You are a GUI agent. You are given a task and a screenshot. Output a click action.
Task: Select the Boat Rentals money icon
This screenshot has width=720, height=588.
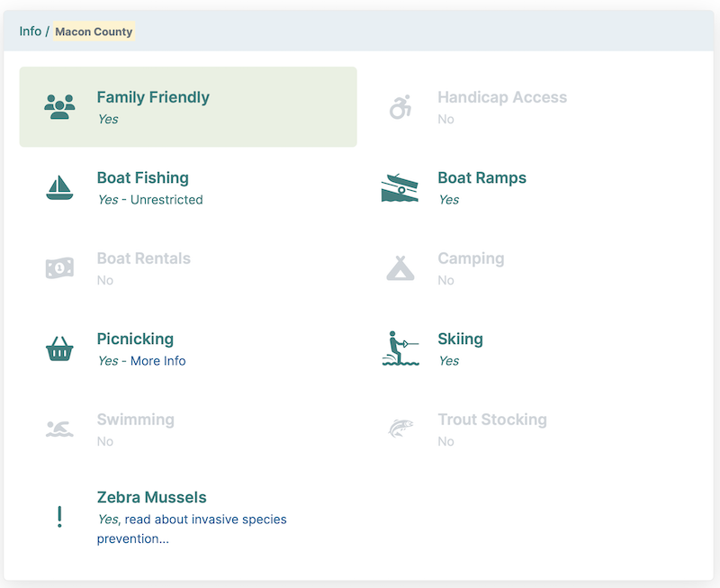pos(59,266)
